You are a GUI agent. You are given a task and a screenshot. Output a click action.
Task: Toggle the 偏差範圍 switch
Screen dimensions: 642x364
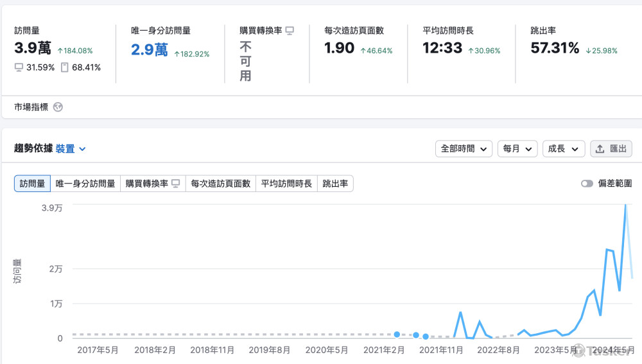tap(587, 184)
